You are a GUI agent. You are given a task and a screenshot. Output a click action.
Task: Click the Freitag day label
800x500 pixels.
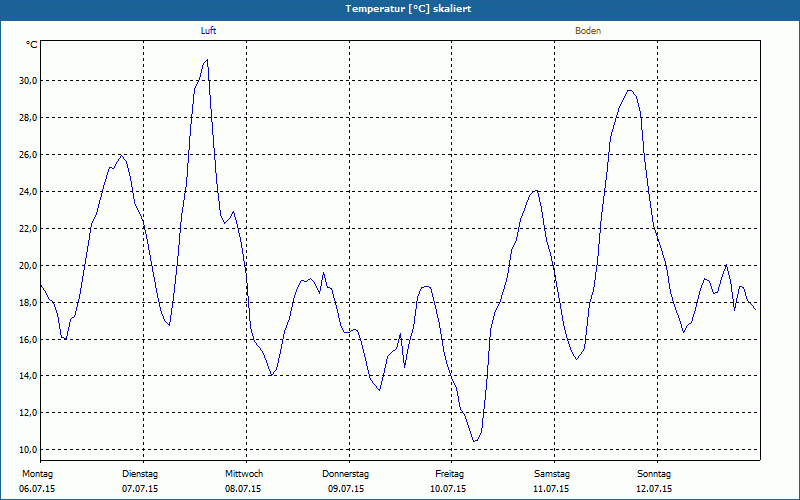click(449, 474)
